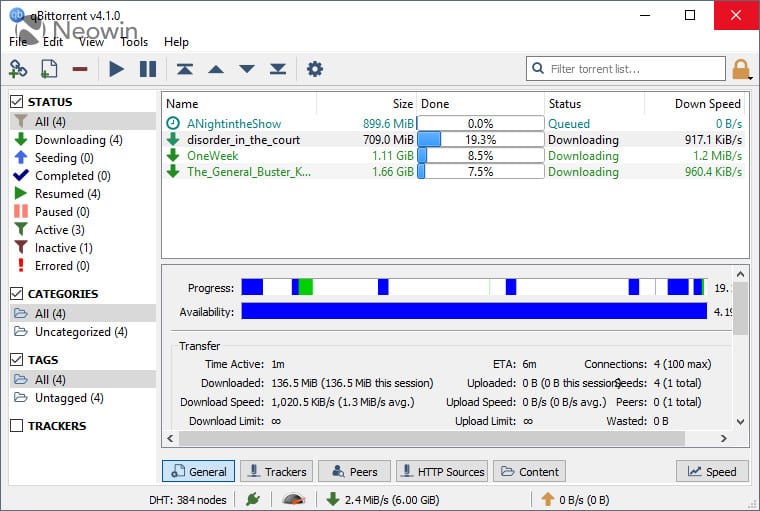Enable the TRACKERS checkbox

tap(17, 426)
